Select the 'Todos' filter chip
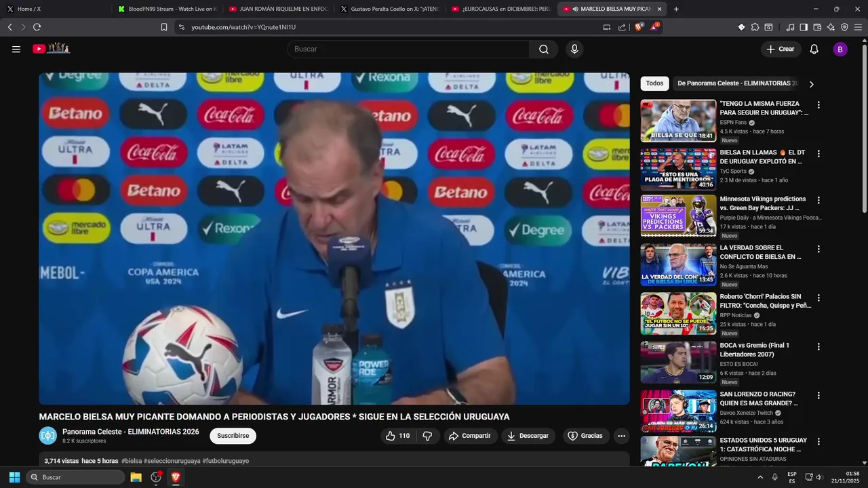 pos(654,83)
